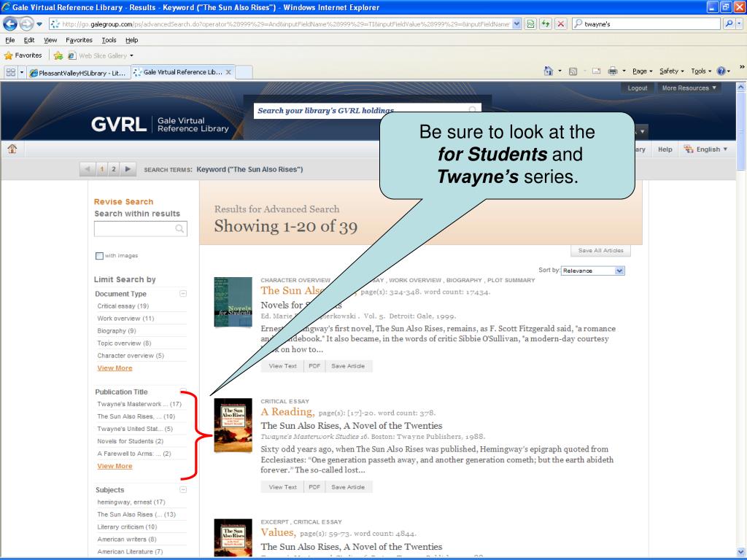Open the A Reading article link
Viewport: 747px width, 560px height.
click(x=287, y=412)
